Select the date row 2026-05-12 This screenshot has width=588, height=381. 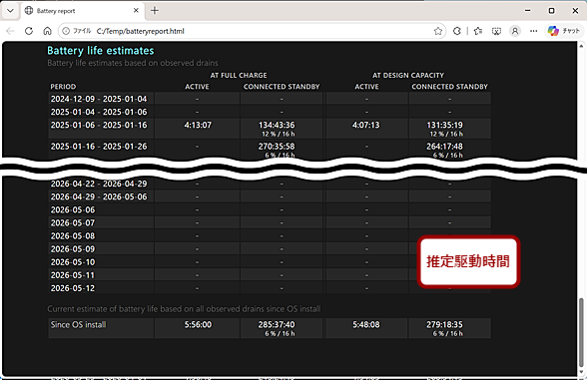click(x=73, y=288)
